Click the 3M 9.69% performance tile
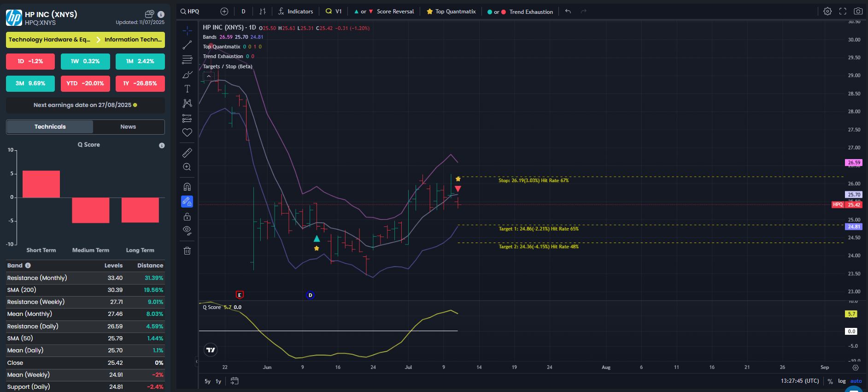This screenshot has height=392, width=868. tap(30, 83)
